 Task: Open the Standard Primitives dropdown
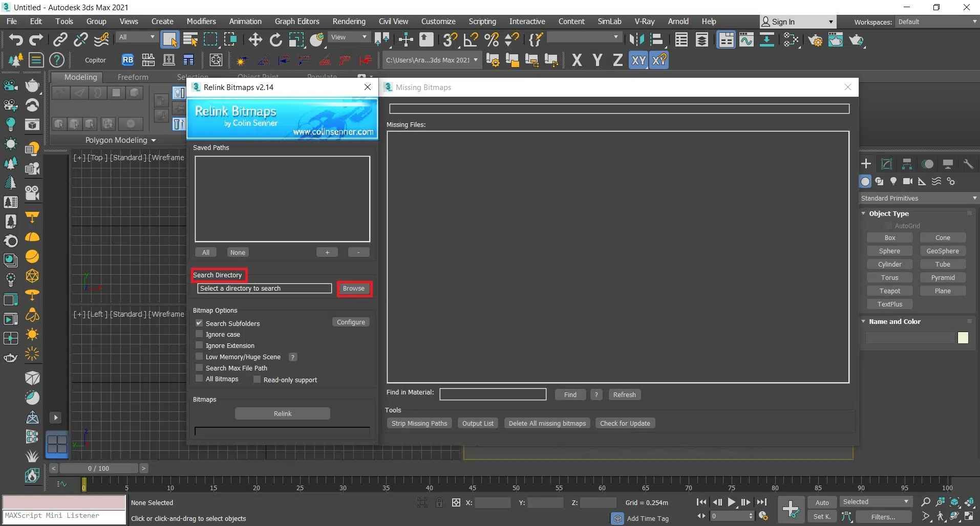coord(919,198)
